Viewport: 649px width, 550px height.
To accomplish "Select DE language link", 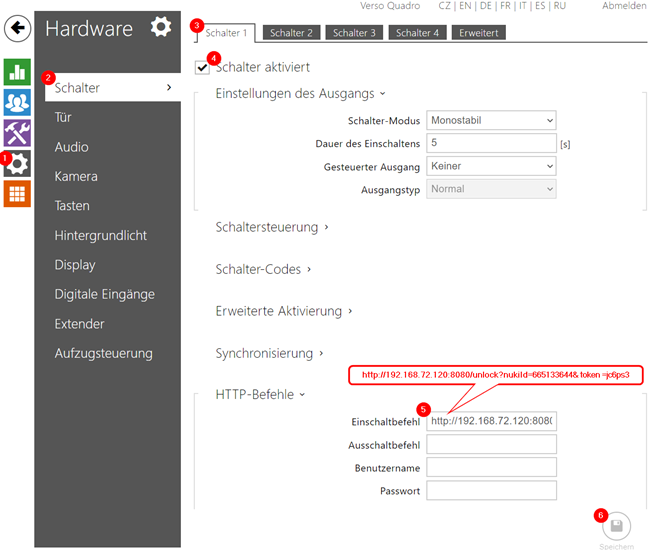I will 486,6.
